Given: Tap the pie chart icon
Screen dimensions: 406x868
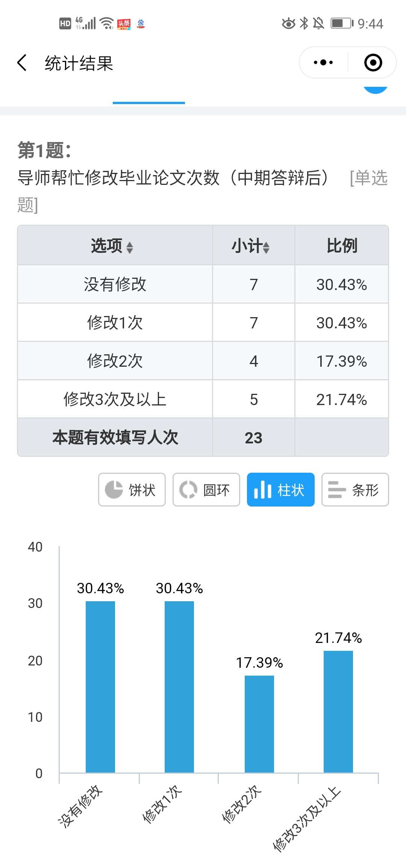Looking at the screenshot, I should click(114, 490).
